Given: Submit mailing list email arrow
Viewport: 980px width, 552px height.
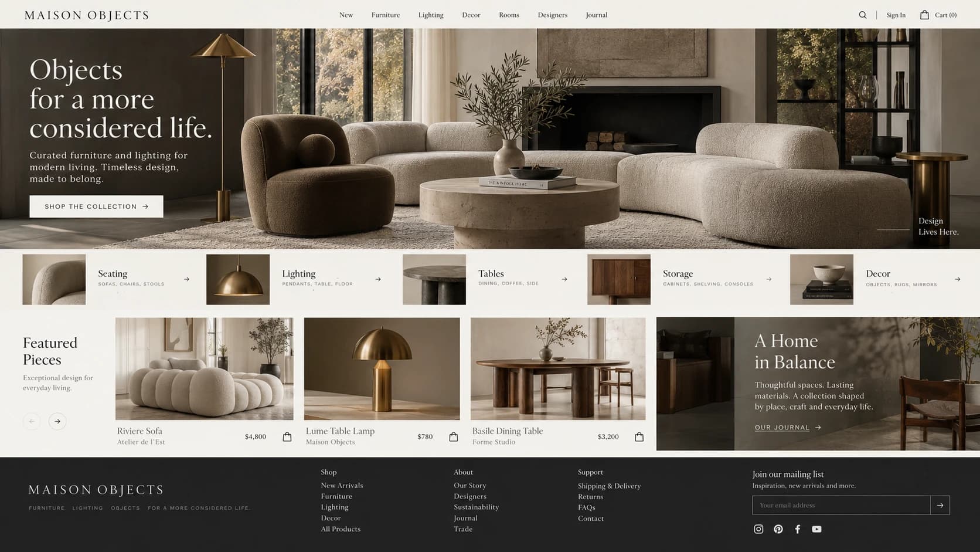Looking at the screenshot, I should click(x=940, y=505).
